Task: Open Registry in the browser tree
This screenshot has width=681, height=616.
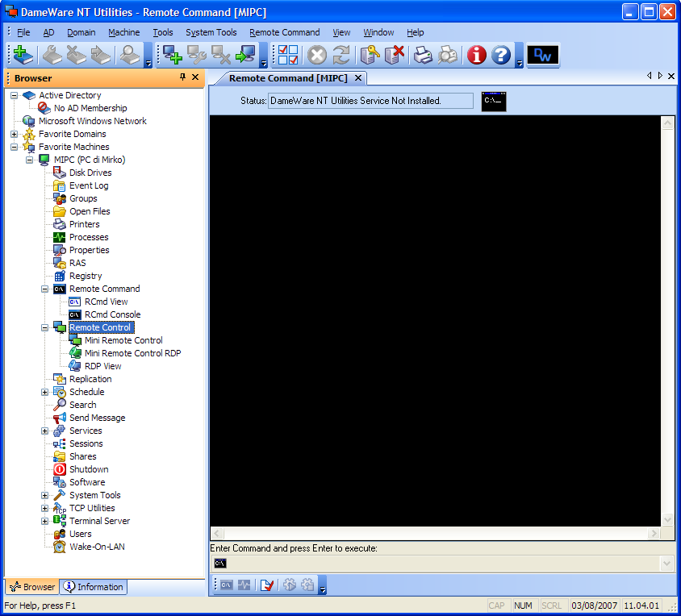Action: tap(86, 276)
